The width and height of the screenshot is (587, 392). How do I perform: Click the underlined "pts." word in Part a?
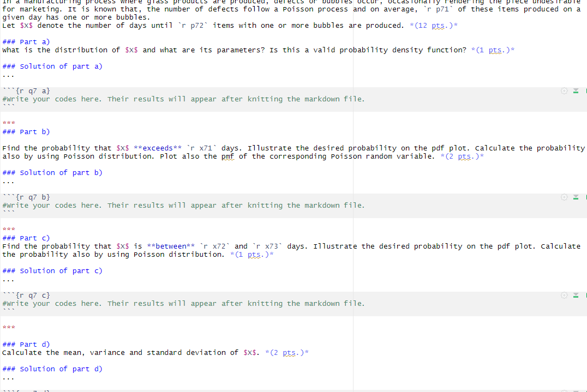[494, 50]
